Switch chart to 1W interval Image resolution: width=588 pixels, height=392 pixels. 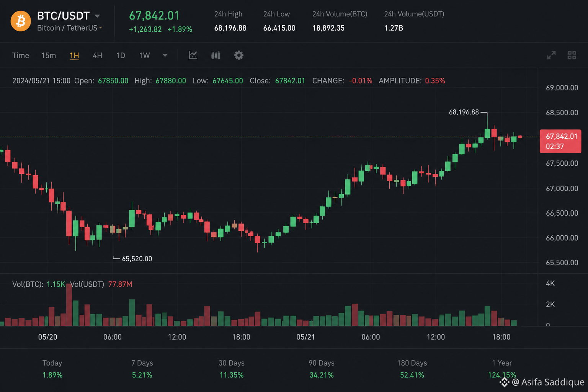[144, 56]
